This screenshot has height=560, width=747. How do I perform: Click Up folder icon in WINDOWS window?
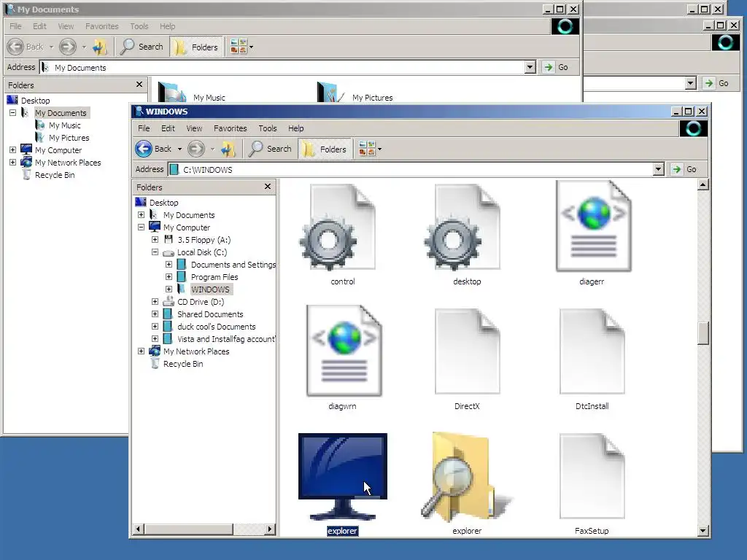(x=228, y=149)
